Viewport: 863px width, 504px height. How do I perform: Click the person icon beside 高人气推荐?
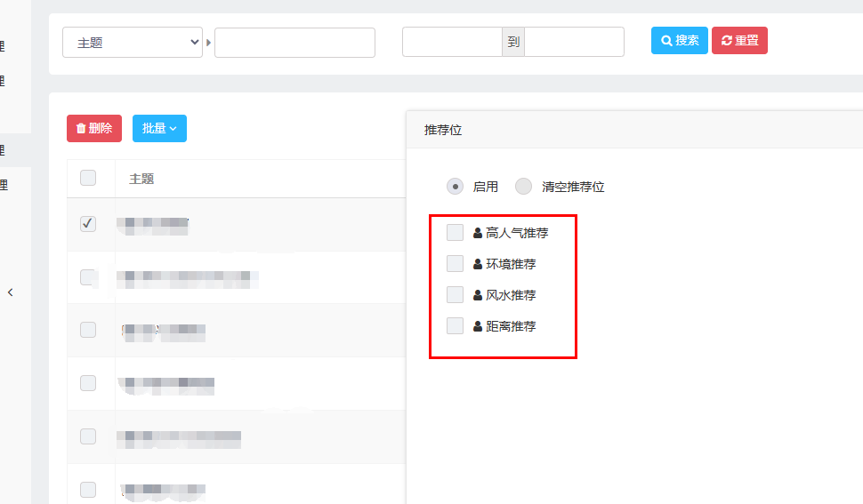478,233
